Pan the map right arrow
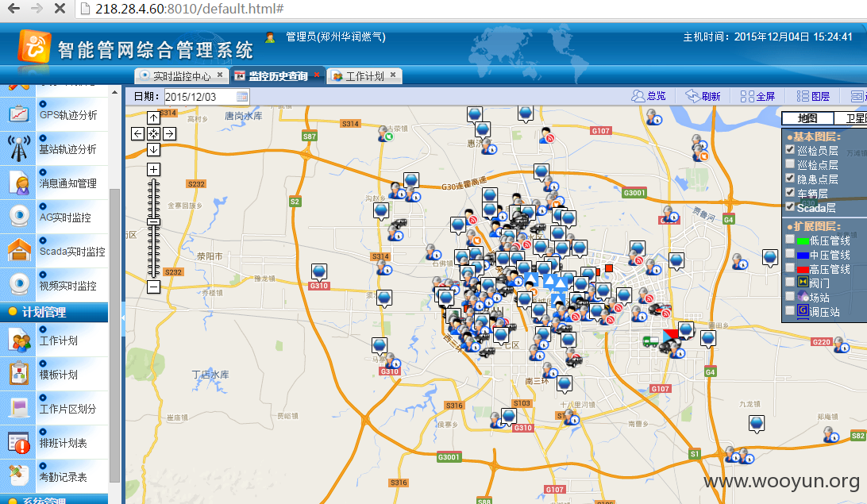Viewport: 867px width, 504px height. 170,133
